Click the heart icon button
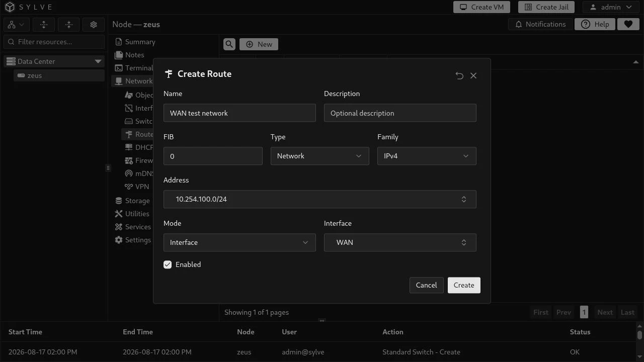 628,24
